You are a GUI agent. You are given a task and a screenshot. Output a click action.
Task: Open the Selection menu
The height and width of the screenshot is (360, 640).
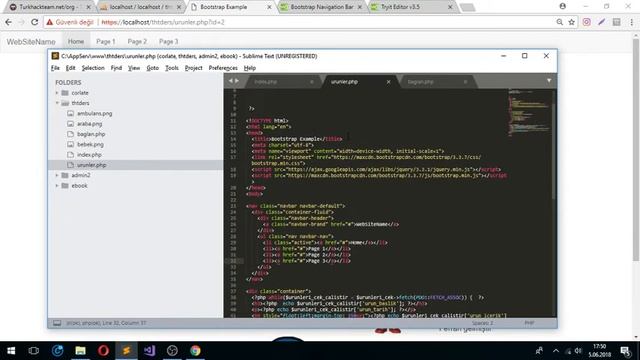click(93, 68)
